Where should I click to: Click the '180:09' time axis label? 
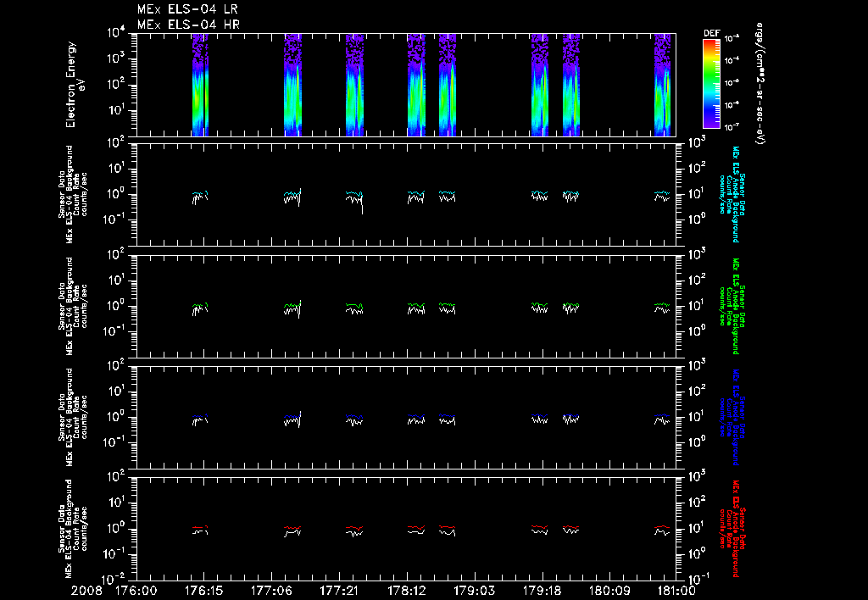[x=609, y=591]
